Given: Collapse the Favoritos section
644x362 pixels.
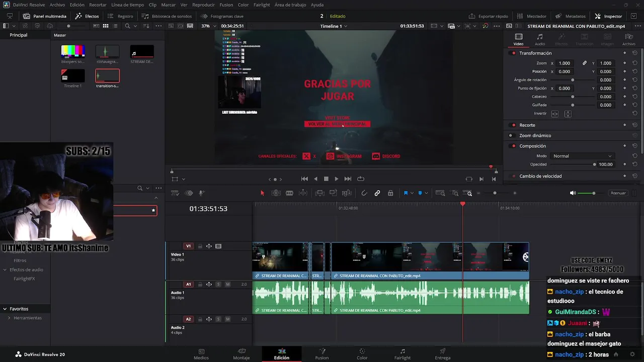Looking at the screenshot, I should click(x=5, y=309).
